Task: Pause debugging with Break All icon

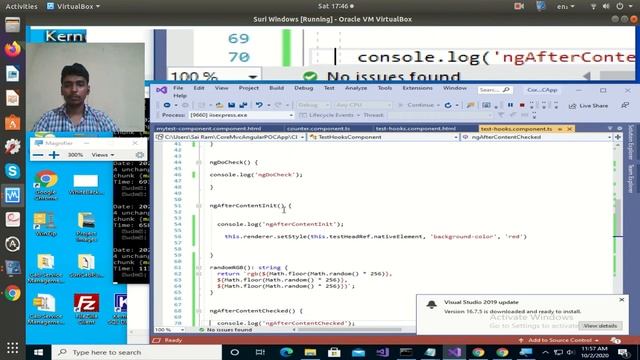Action: tap(510, 105)
